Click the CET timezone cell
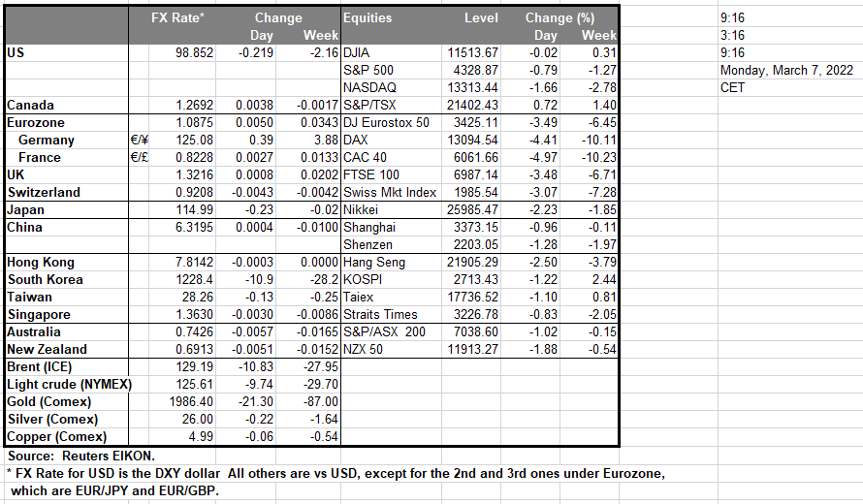Screen dimensions: 863x504 [x=733, y=87]
